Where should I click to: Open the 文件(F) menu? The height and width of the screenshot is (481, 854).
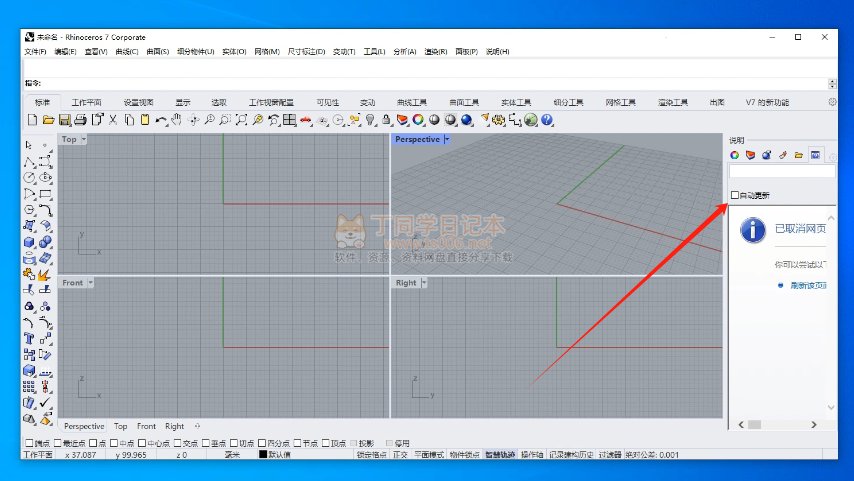35,51
